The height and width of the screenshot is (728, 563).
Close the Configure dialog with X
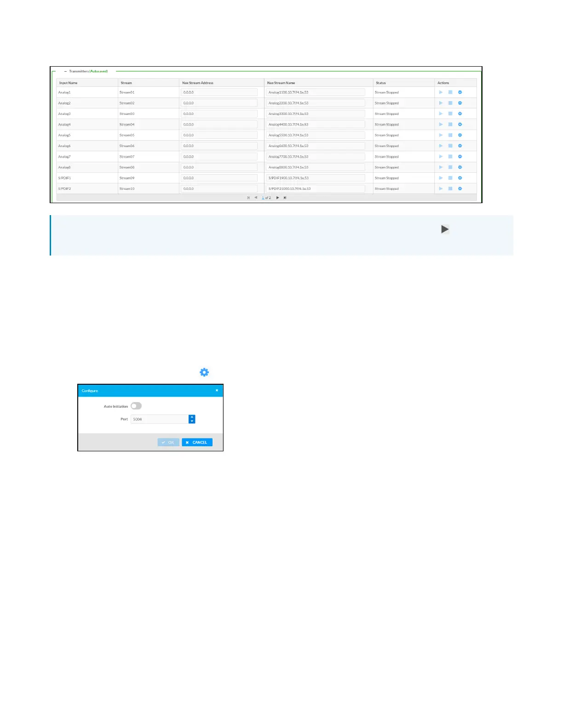[x=217, y=390]
